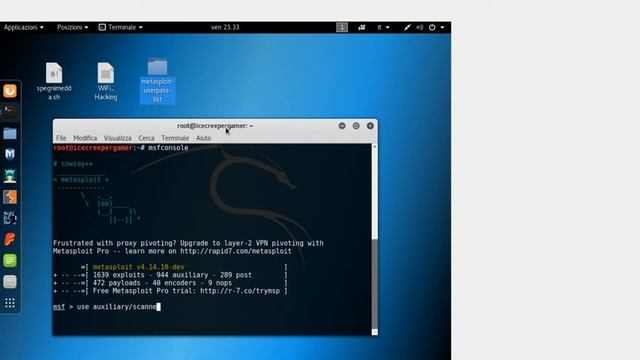Screen dimensions: 640x360
Task: Click the http://r-7.co/trymsp URL
Action: coord(240,291)
